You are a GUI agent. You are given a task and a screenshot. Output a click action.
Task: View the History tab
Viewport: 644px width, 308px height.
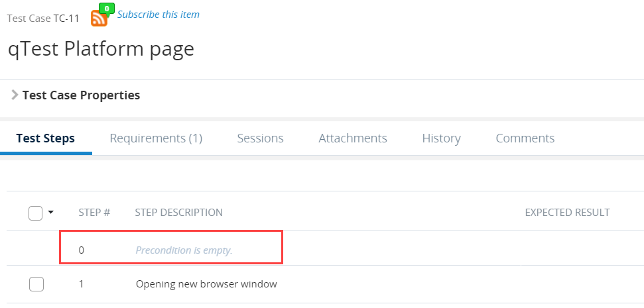(x=441, y=138)
